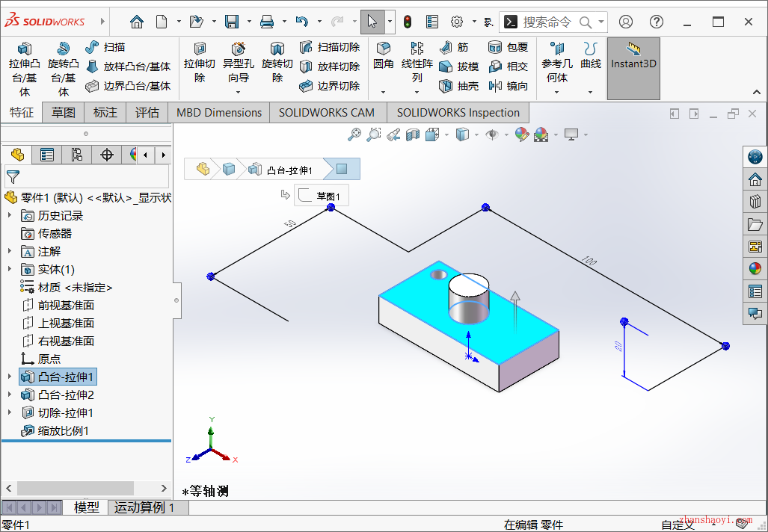
Task: Open the Options gear icon
Action: pos(457,22)
